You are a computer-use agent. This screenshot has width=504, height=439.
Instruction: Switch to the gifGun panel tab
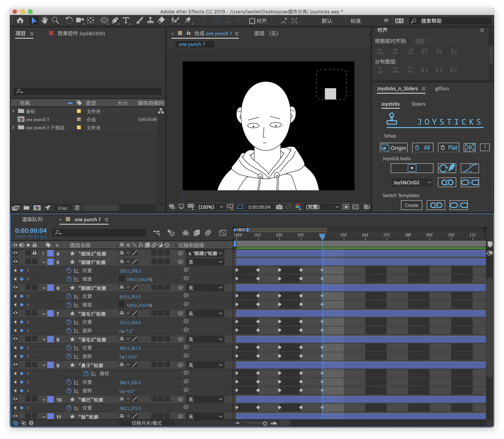point(442,88)
